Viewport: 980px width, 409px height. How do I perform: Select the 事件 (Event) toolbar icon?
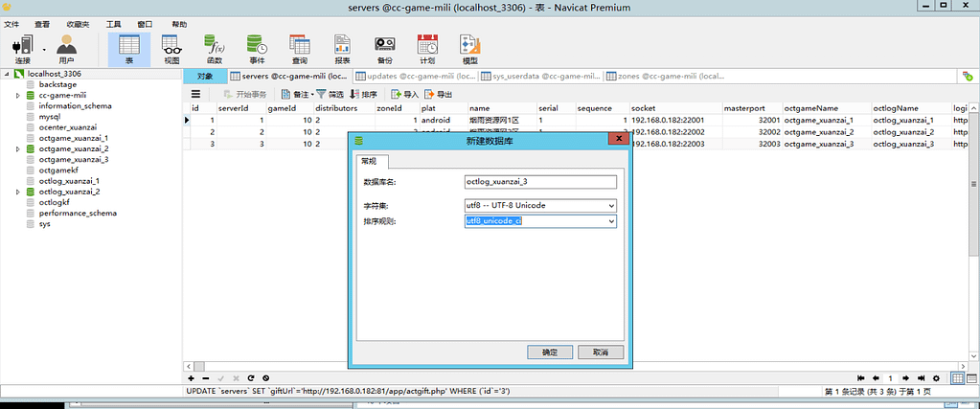click(257, 50)
